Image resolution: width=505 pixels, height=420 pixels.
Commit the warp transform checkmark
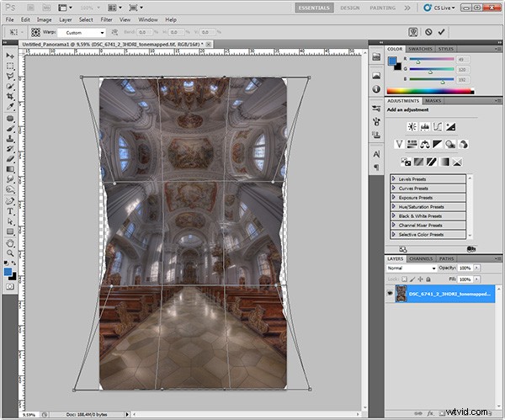click(x=441, y=32)
